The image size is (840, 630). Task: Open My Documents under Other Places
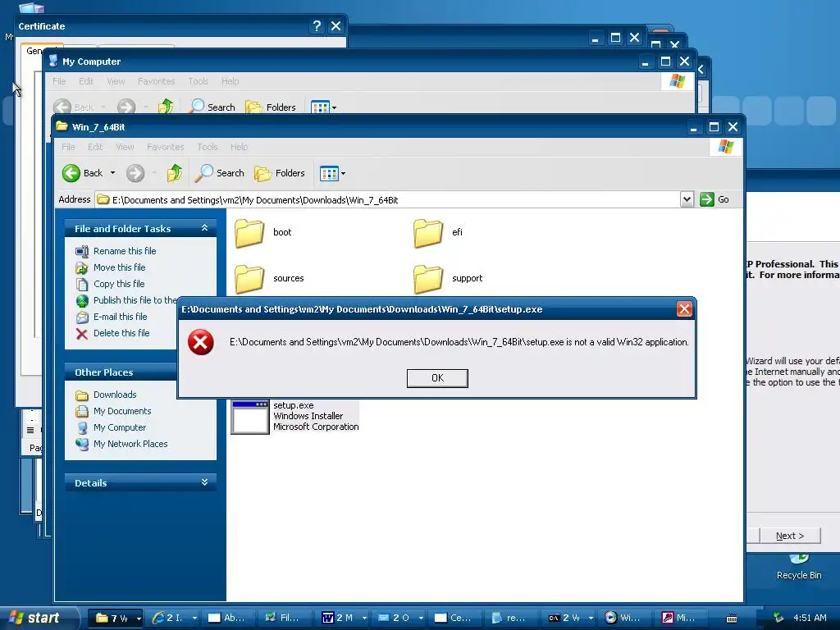[122, 411]
